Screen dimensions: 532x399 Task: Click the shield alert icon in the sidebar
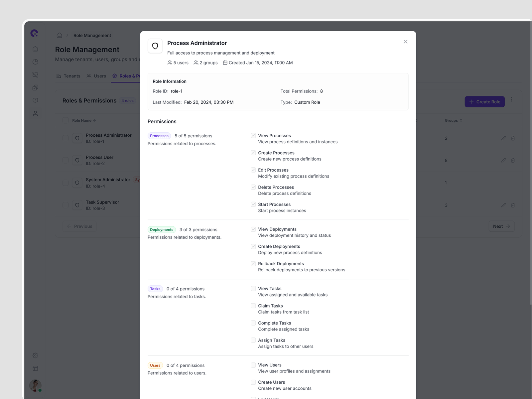coord(35,100)
